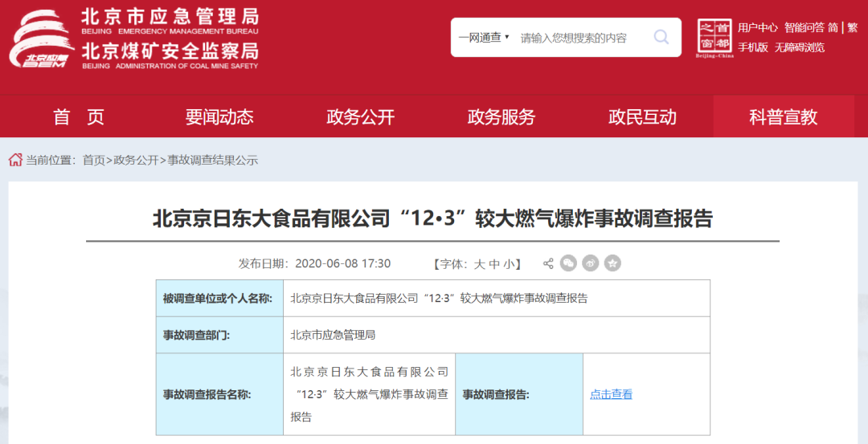Open the 科普宣教 navigation tab

click(784, 116)
